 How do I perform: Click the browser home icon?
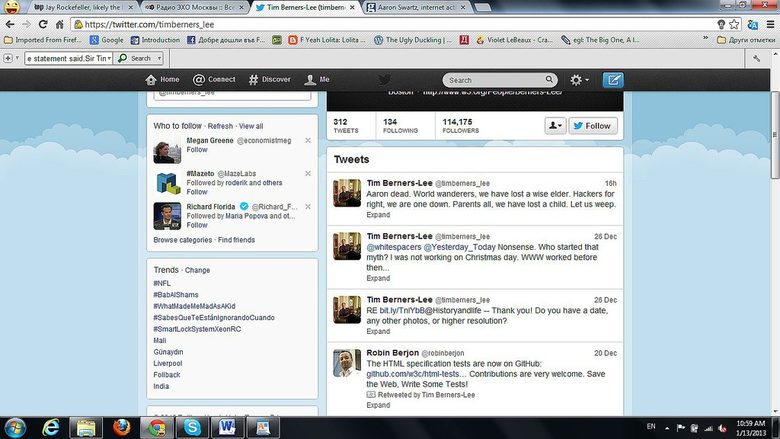[59, 24]
